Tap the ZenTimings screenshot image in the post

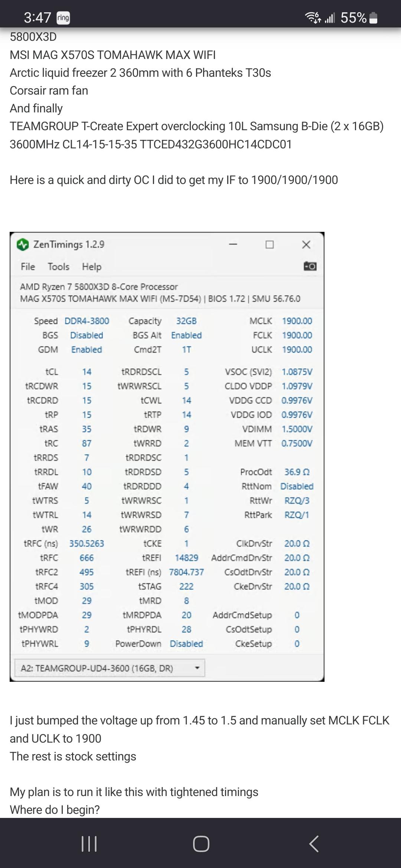tap(167, 457)
